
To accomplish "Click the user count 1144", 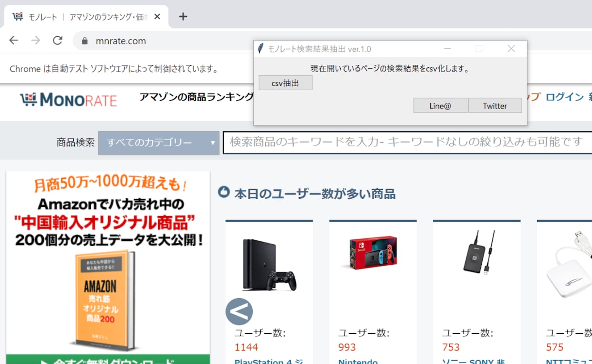I will 246,347.
